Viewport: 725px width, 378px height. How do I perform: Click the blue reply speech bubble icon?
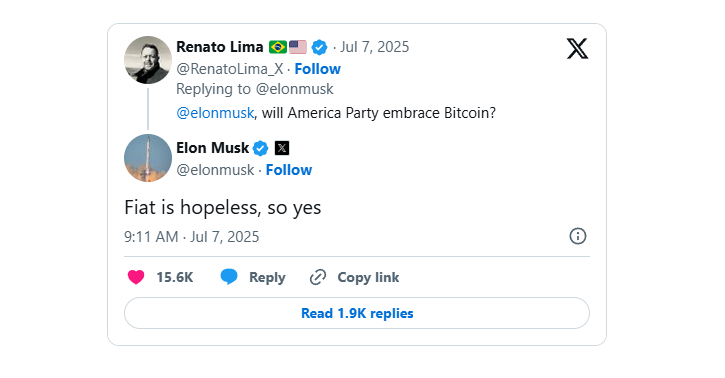229,276
